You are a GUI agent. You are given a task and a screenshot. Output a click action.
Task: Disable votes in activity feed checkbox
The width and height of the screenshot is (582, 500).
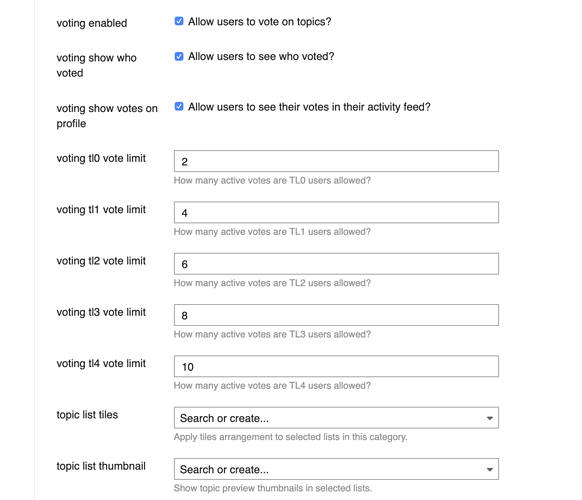pyautogui.click(x=179, y=107)
